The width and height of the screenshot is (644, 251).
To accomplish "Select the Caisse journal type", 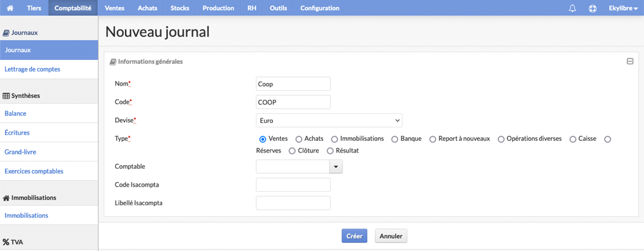I will coord(573,139).
